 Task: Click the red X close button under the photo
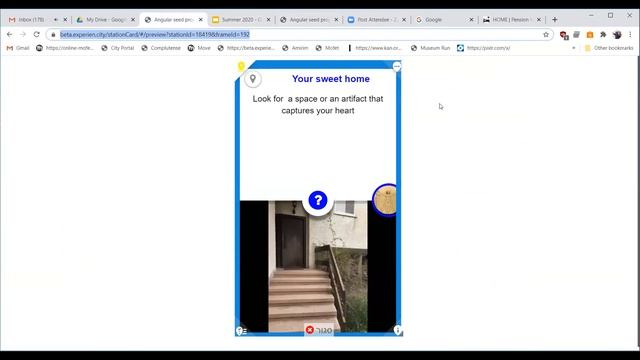(x=310, y=329)
